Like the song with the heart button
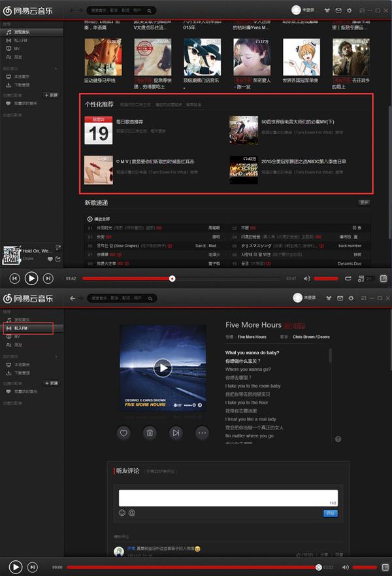Viewport: 392px width, 576px height. point(124,433)
